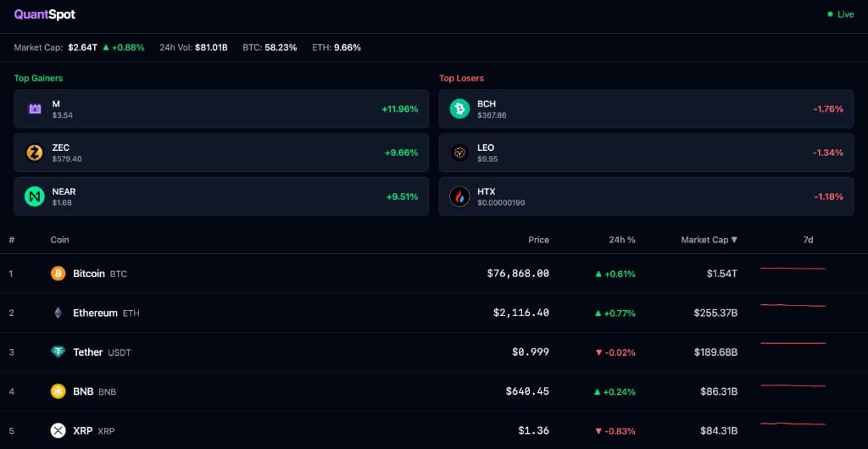
Task: Click the Bitcoin logo icon in the table
Action: [58, 274]
